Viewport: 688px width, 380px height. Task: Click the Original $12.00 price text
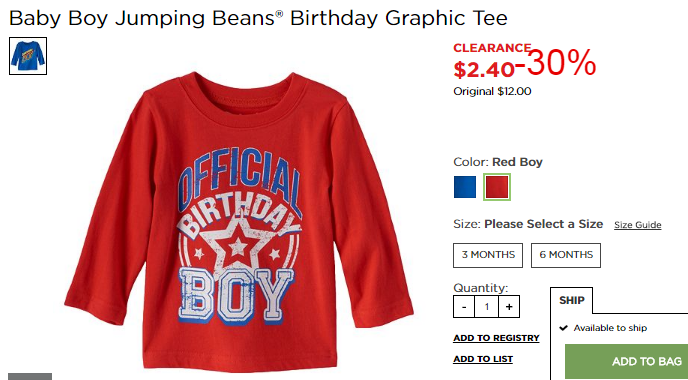pos(492,91)
